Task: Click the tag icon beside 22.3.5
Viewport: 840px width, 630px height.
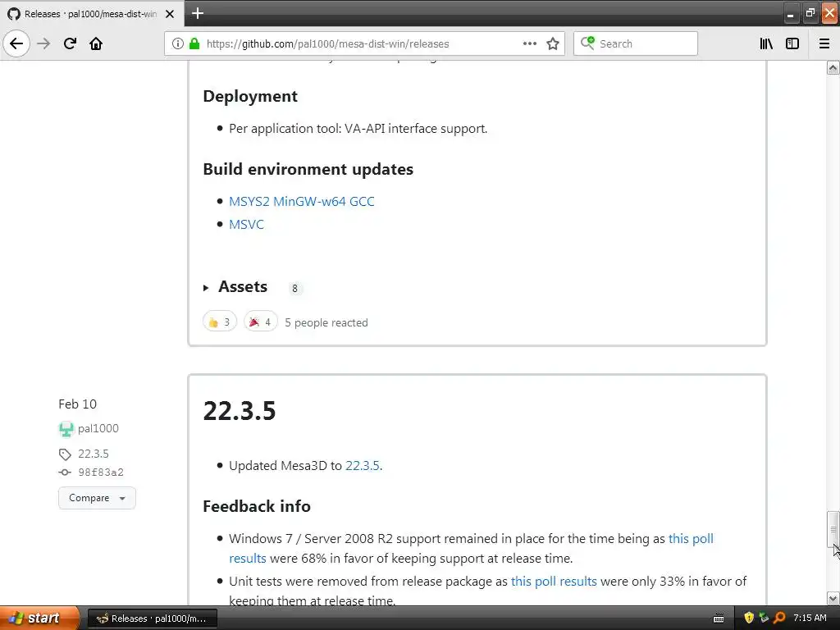Action: [x=65, y=454]
